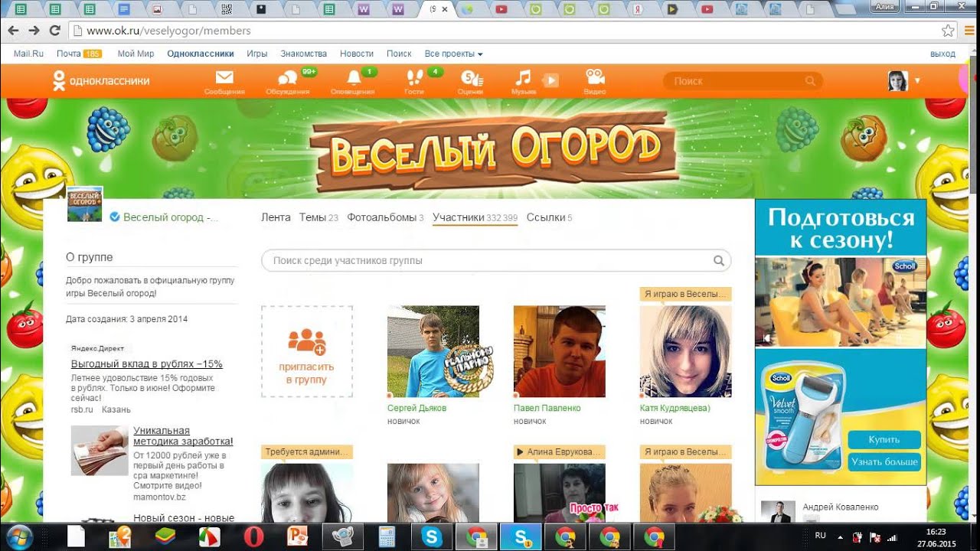The height and width of the screenshot is (551, 980).
Task: Open PowerPoint from the taskbar
Action: tap(297, 536)
